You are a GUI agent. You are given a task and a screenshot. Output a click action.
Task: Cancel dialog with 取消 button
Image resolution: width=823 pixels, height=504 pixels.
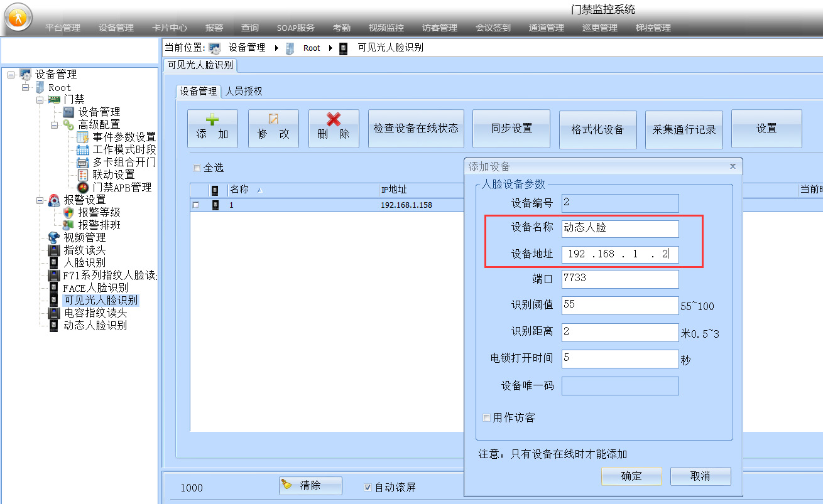[700, 476]
